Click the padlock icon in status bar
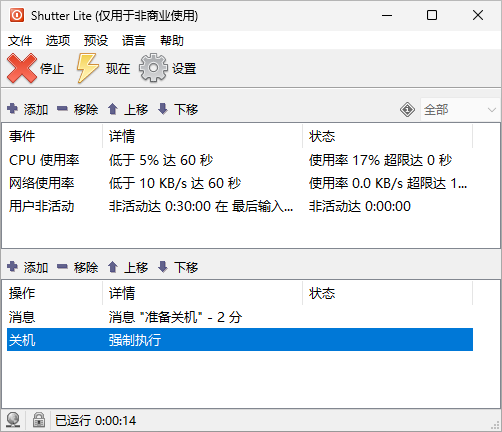Viewport: 502px width, 432px height. coord(39,420)
